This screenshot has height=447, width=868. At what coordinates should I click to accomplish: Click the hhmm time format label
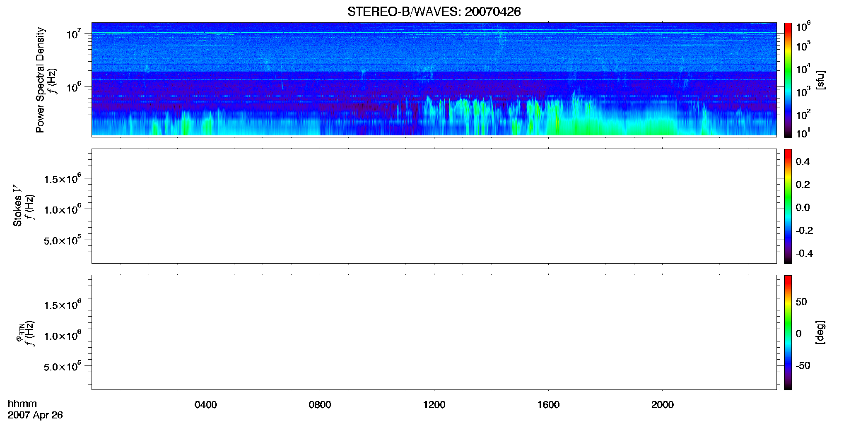[22, 404]
